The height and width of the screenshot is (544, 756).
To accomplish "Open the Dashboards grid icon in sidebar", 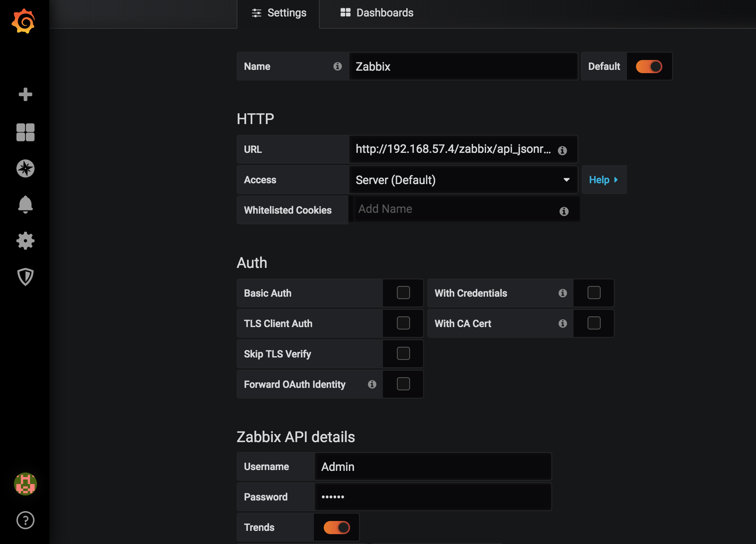I will click(25, 132).
